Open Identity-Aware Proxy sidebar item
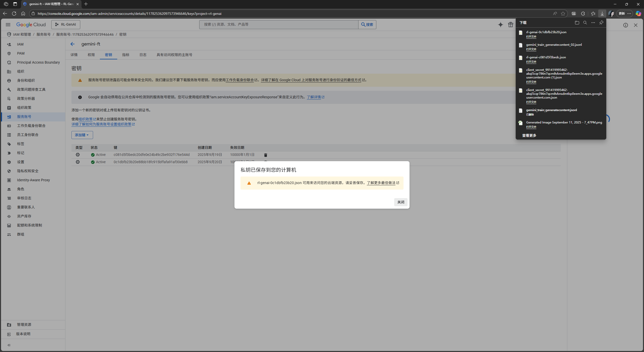 [x=33, y=180]
